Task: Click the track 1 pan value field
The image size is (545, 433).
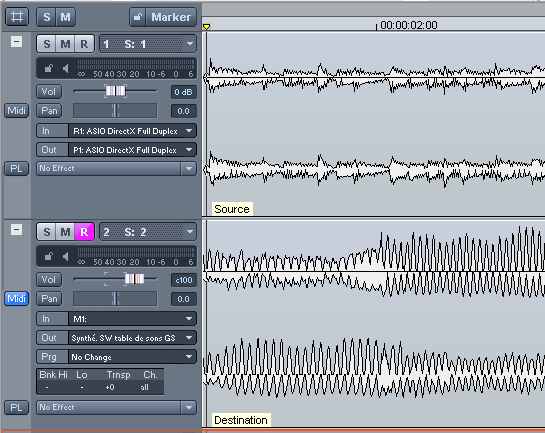Action: [184, 111]
